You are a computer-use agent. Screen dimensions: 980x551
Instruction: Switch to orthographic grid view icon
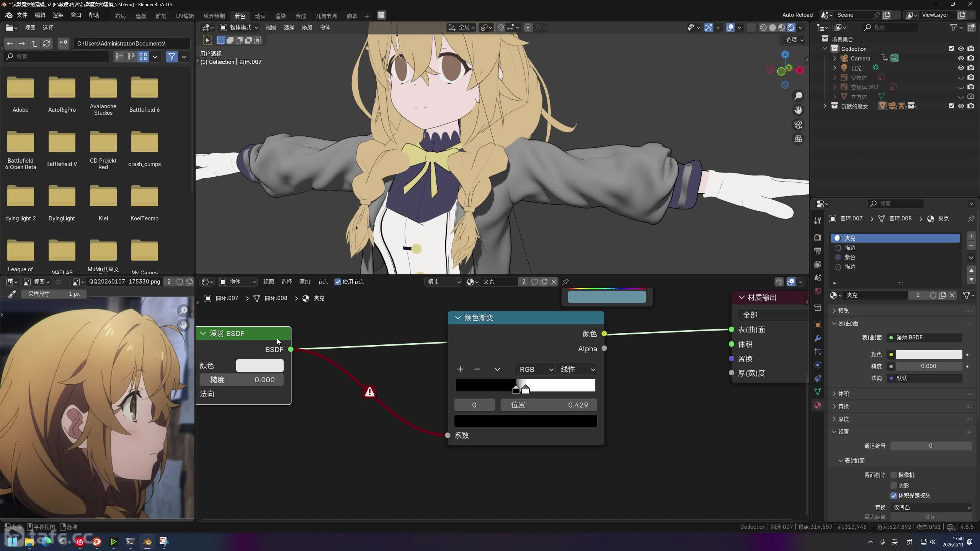798,139
